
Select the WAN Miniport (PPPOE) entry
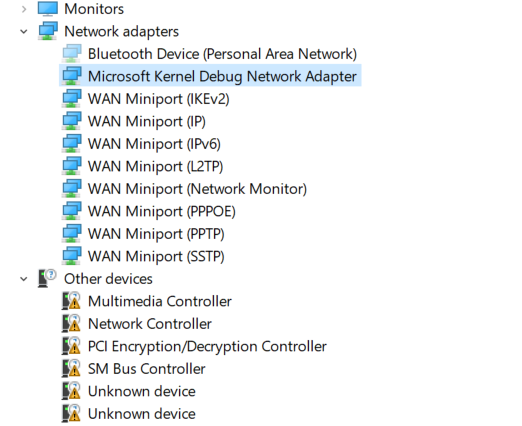pos(161,211)
